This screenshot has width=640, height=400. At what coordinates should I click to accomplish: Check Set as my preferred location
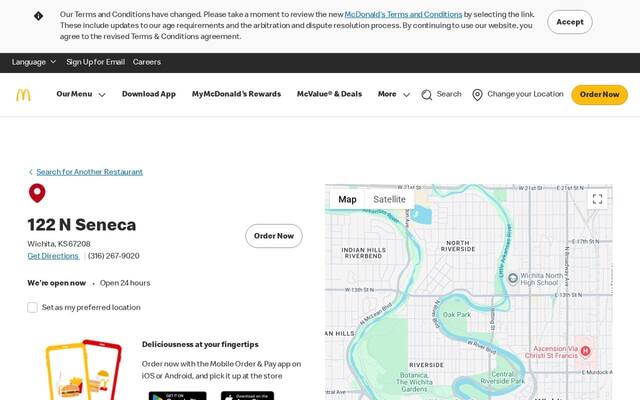coord(33,307)
